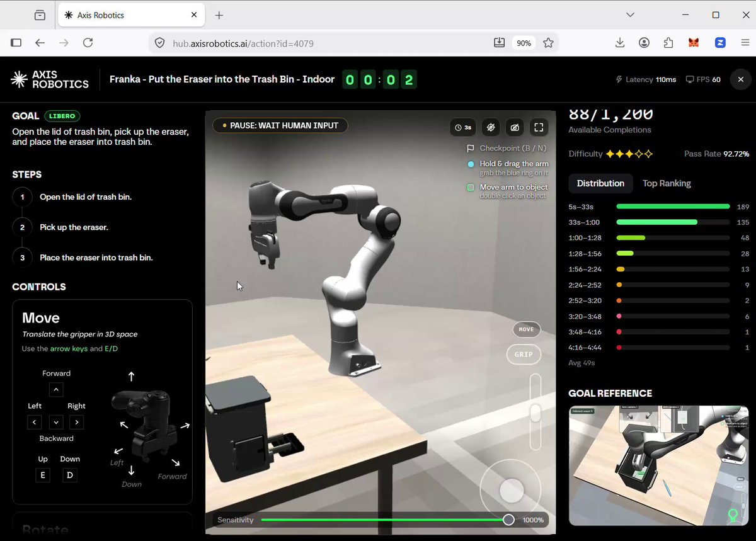Click the browser address bar URL
The image size is (756, 541).
[243, 43]
